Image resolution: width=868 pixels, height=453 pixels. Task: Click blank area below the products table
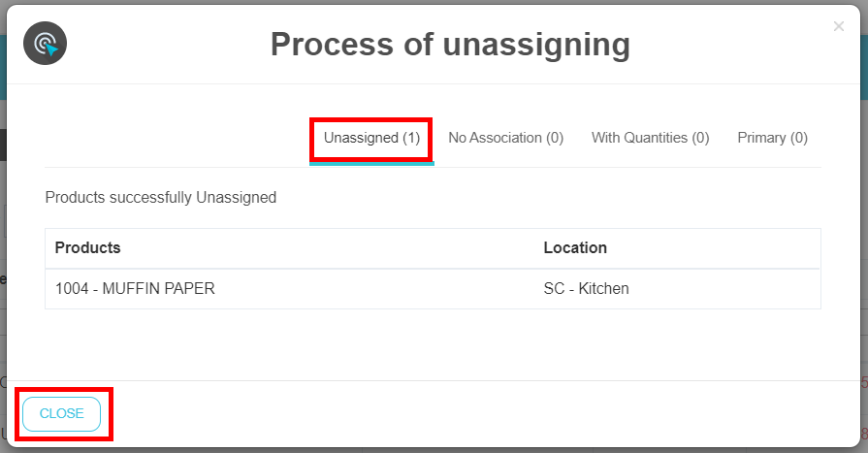[x=433, y=344]
